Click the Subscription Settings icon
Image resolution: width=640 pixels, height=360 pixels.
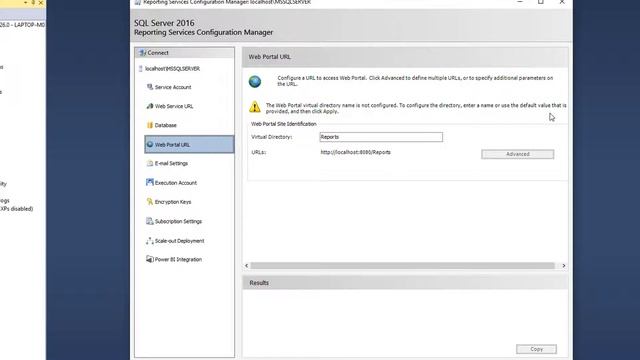[x=150, y=221]
